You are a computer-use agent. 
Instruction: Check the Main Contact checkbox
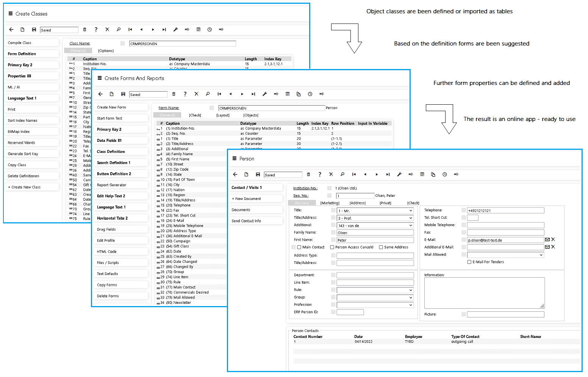click(299, 247)
